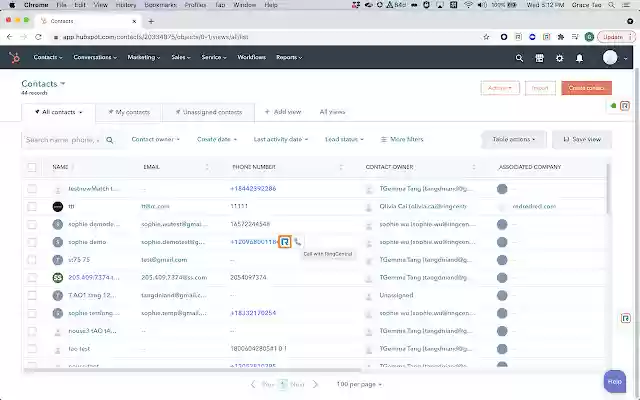The height and width of the screenshot is (400, 640).
Task: Click the Help bubble at bottom right
Action: click(x=615, y=381)
